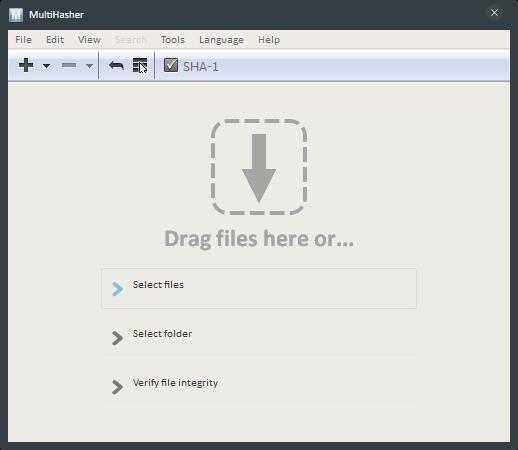Open the Tools menu
This screenshot has width=518, height=450.
173,40
